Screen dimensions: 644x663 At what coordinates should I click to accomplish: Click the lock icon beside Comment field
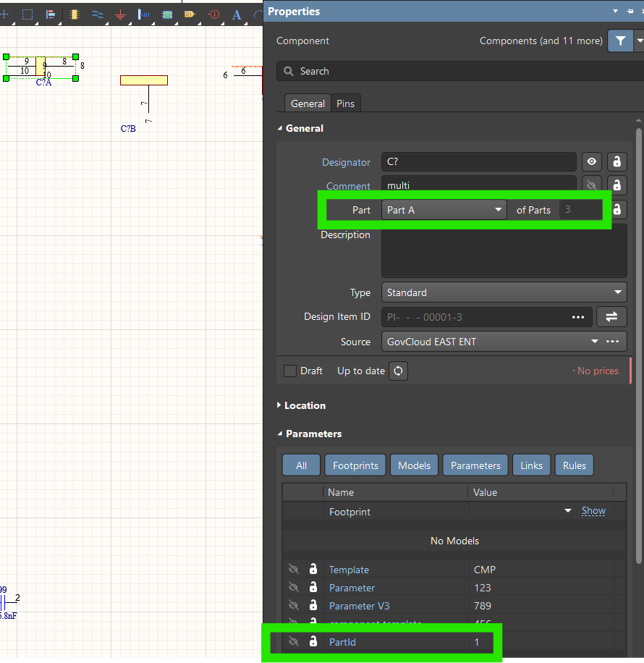[617, 185]
